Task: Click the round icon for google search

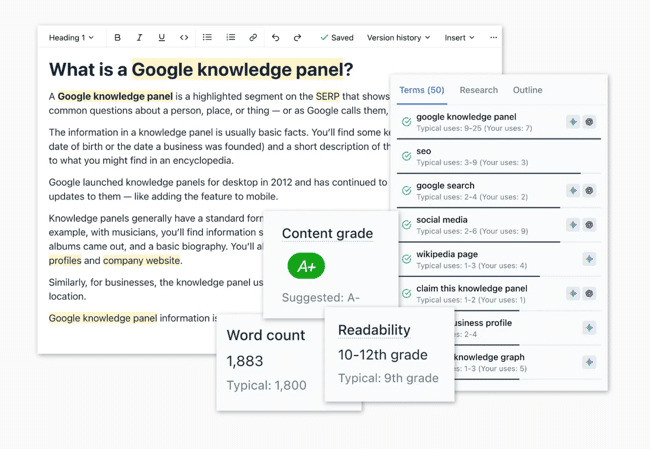Action: (589, 191)
